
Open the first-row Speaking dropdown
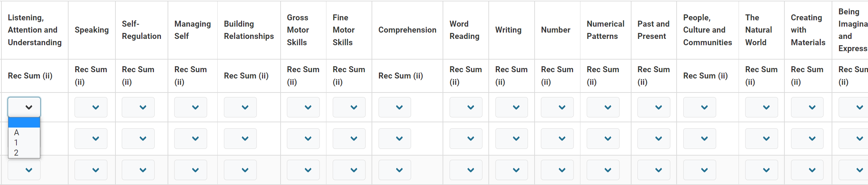tap(91, 107)
